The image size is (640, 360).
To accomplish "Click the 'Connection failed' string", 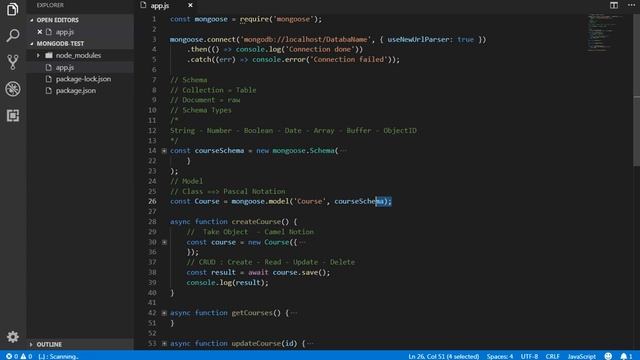I will coord(349,59).
